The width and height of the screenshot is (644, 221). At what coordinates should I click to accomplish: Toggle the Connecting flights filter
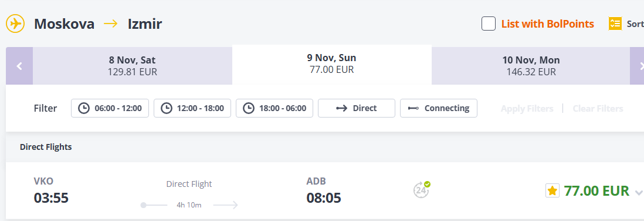439,108
